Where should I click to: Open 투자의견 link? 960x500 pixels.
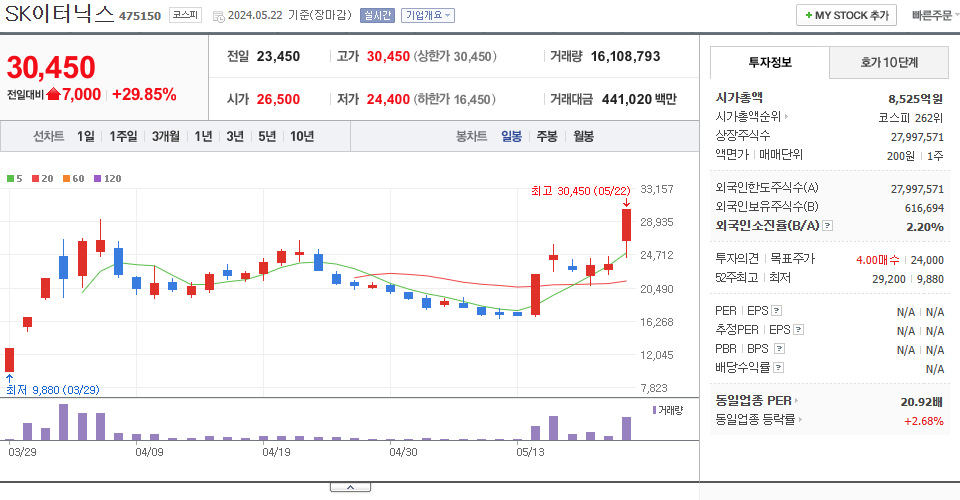pos(737,259)
